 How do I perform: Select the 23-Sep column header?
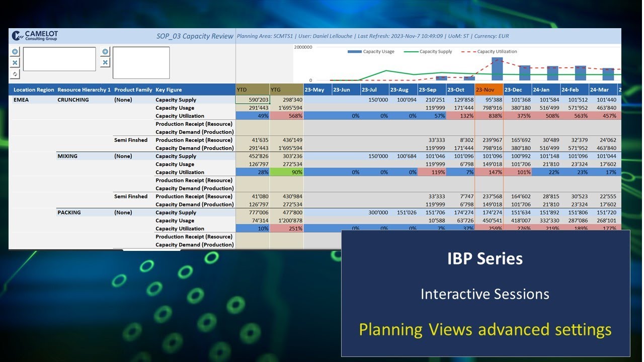(x=432, y=90)
